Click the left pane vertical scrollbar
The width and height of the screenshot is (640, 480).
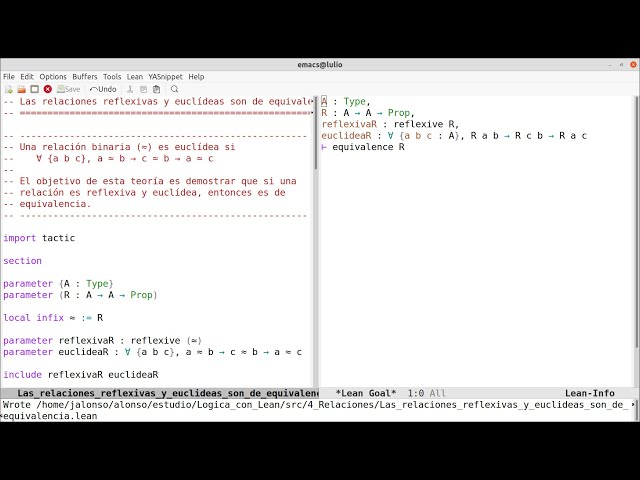(x=316, y=241)
